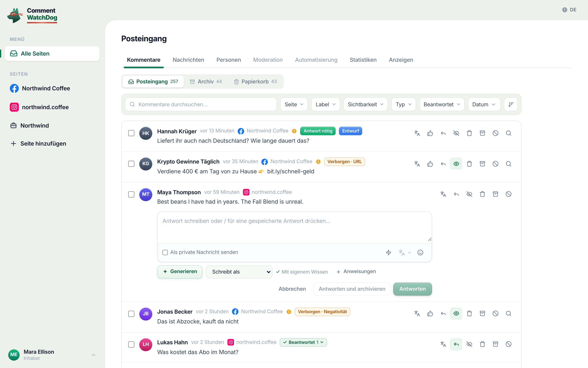
Task: Open the 'Schreibt als' dropdown
Action: tap(239, 272)
